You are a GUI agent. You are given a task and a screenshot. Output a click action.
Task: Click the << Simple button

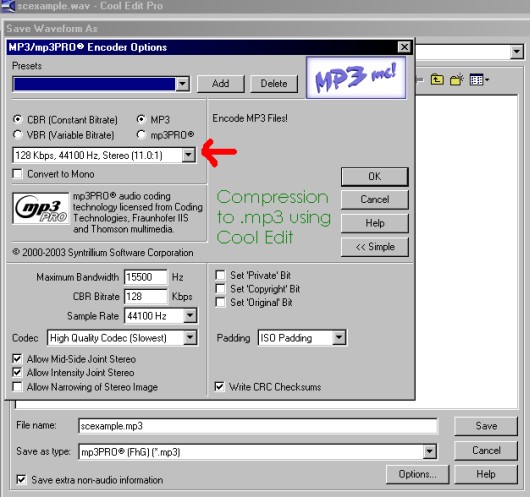[x=375, y=247]
